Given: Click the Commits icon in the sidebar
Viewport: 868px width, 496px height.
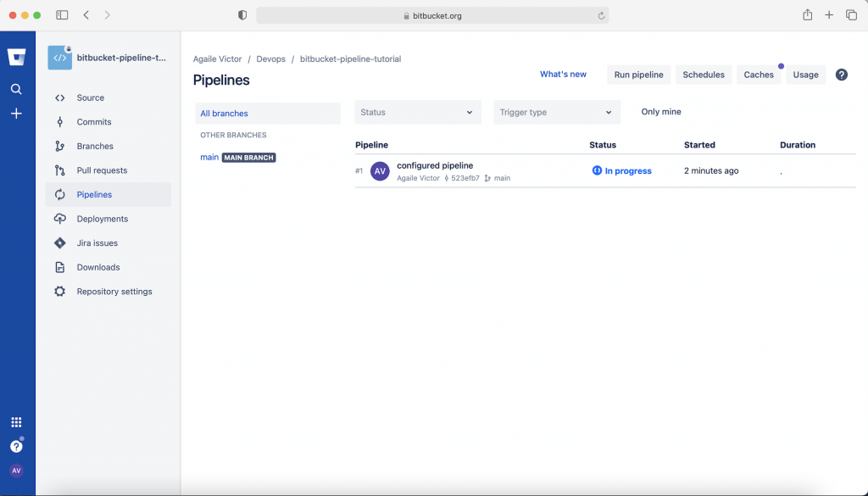Looking at the screenshot, I should 60,122.
